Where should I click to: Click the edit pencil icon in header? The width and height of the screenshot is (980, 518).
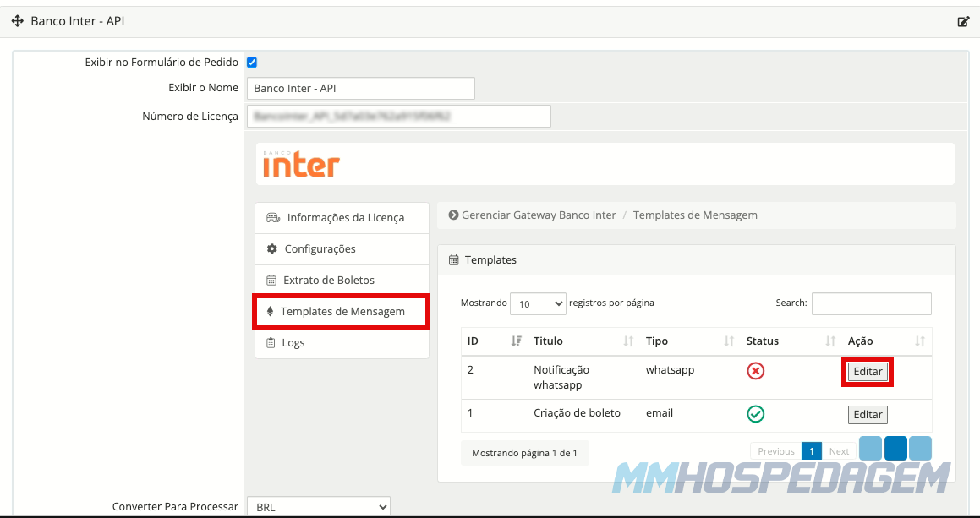point(963,22)
